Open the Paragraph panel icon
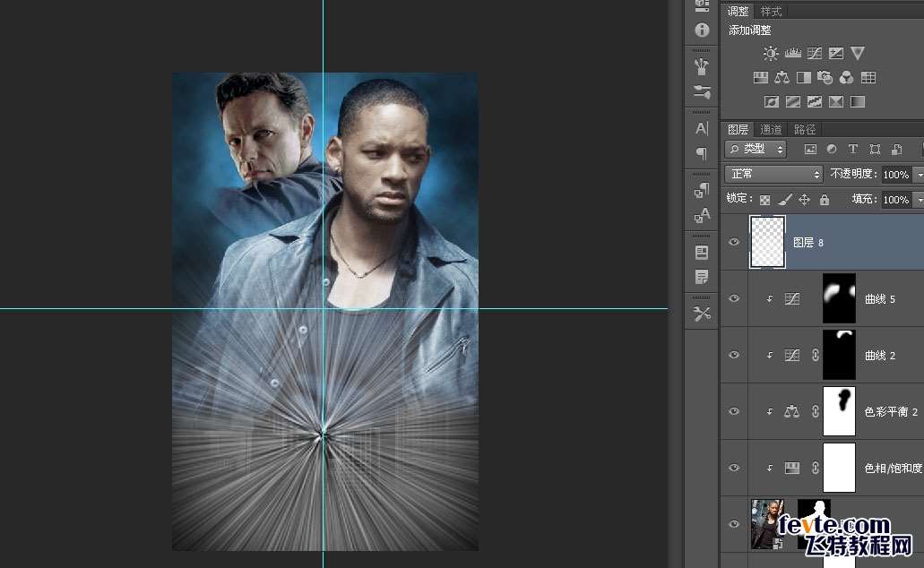 click(x=701, y=154)
